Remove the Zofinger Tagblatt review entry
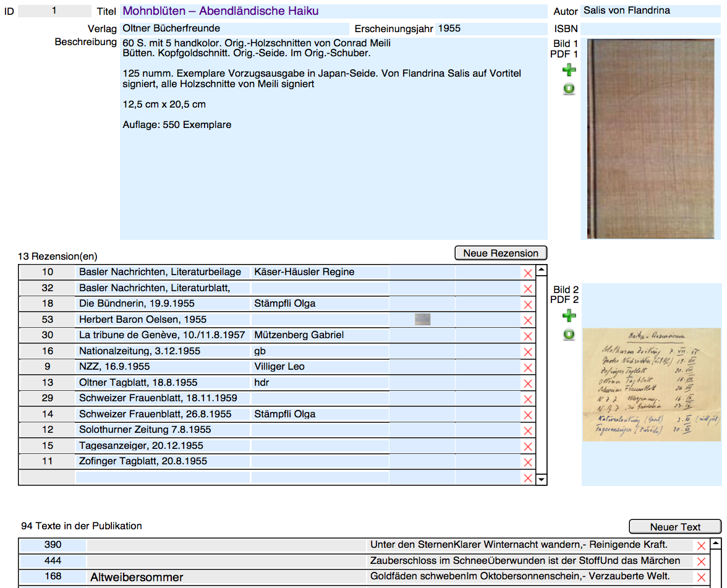Viewport: 727px width, 588px height. pos(527,462)
